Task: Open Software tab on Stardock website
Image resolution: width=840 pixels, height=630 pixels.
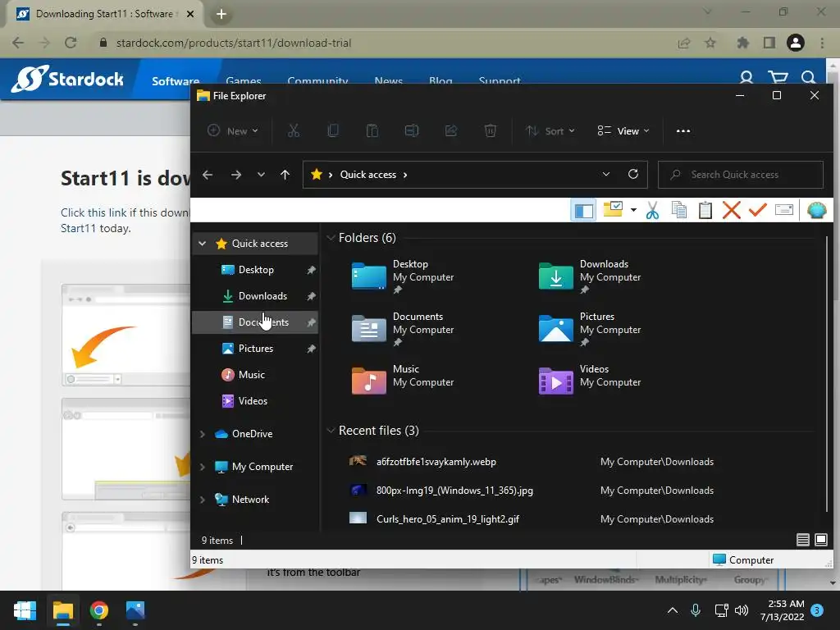Action: click(176, 81)
